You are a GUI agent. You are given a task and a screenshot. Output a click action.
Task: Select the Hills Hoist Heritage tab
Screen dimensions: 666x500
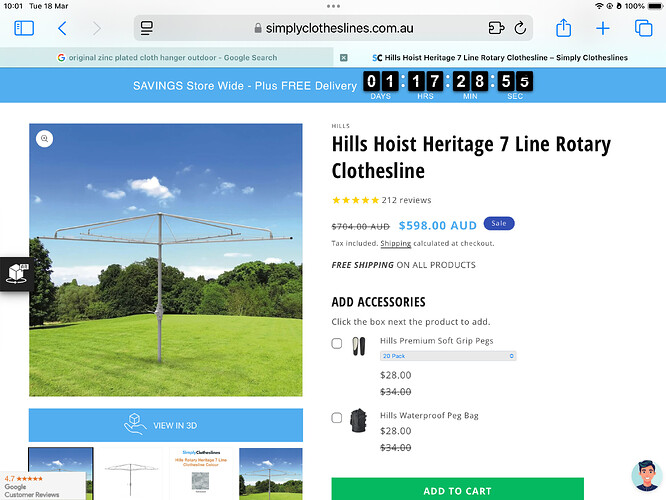pyautogui.click(x=500, y=57)
